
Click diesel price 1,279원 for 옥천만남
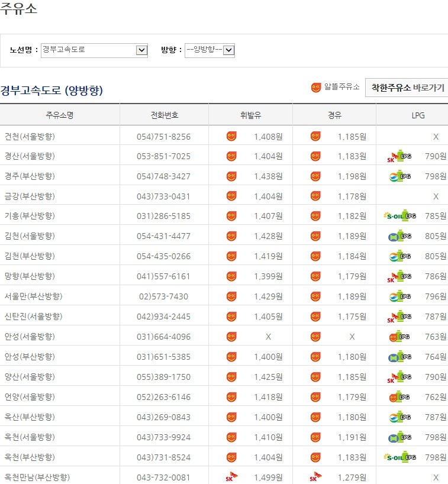tap(352, 478)
